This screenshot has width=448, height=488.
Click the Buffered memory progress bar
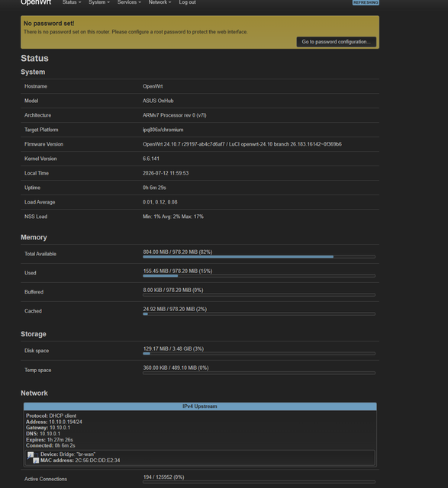coord(259,295)
